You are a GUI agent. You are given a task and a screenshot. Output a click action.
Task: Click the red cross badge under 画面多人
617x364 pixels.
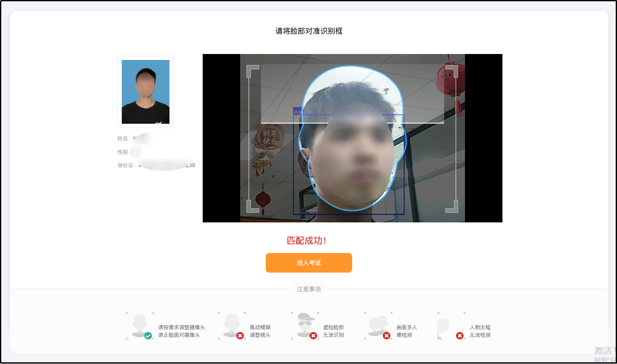[x=386, y=336]
